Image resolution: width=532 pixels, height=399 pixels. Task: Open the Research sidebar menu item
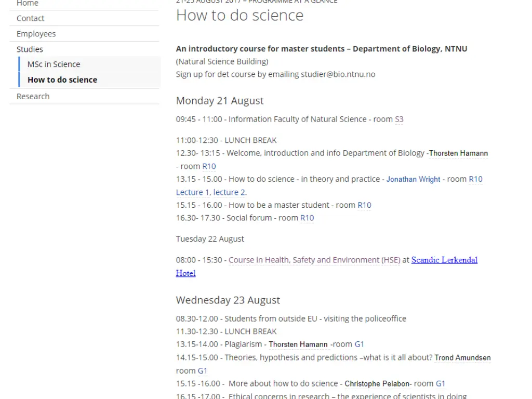[33, 96]
